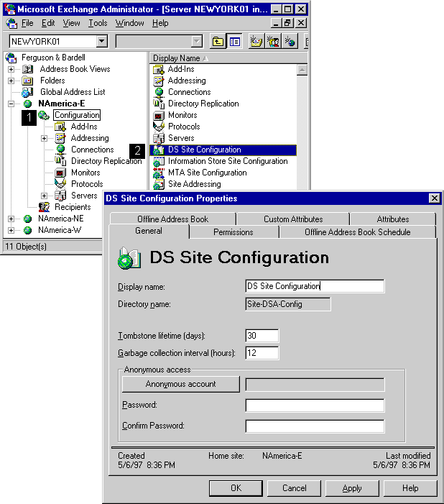
Task: Click Cancel in the properties dialog
Action: [294, 488]
